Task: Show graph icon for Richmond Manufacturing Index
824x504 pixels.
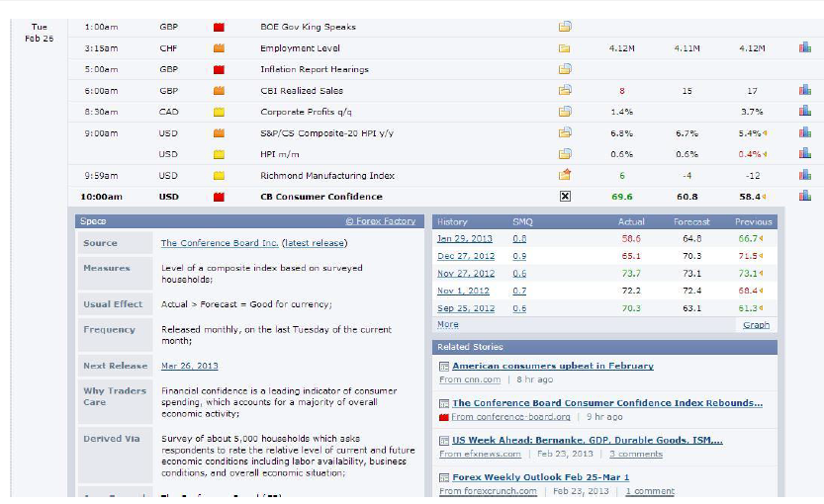Action: point(805,174)
